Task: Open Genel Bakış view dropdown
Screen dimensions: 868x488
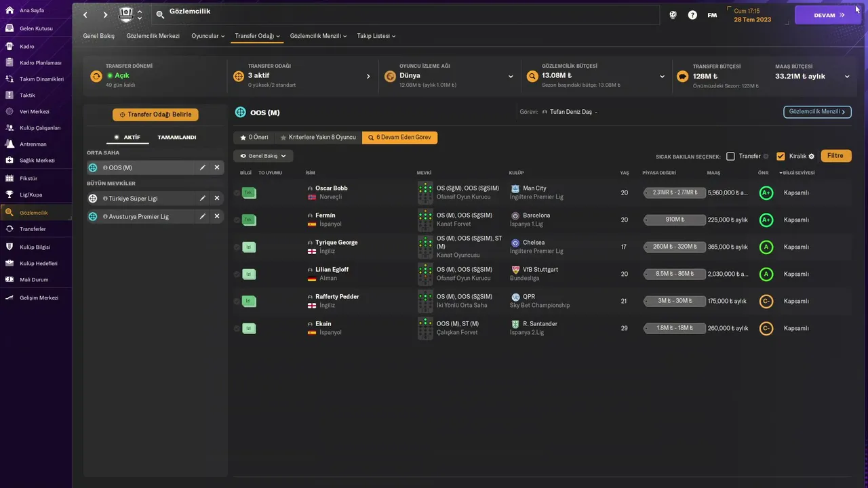Action: click(263, 156)
